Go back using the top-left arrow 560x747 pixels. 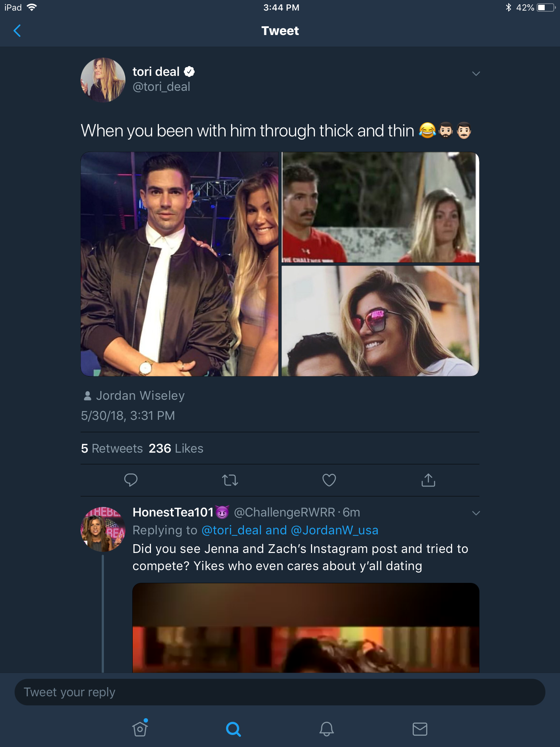tap(17, 31)
